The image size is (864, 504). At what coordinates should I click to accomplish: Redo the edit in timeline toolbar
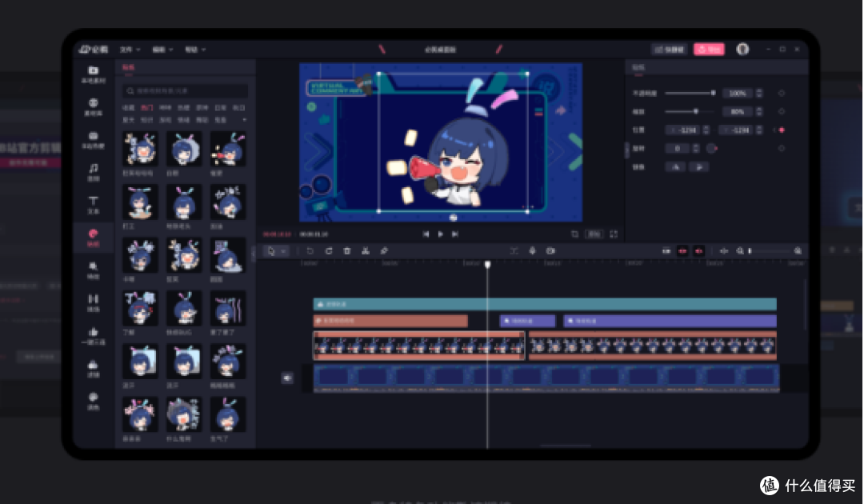(329, 250)
